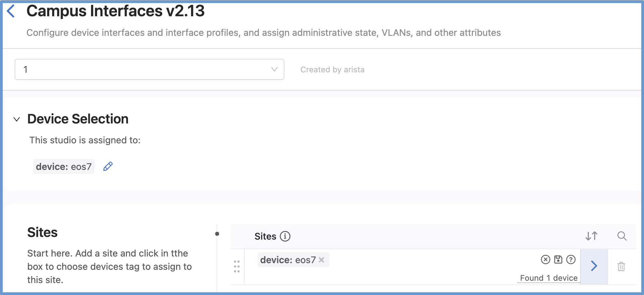The image size is (644, 295).
Task: Expand the site row with right chevron
Action: [x=594, y=266]
